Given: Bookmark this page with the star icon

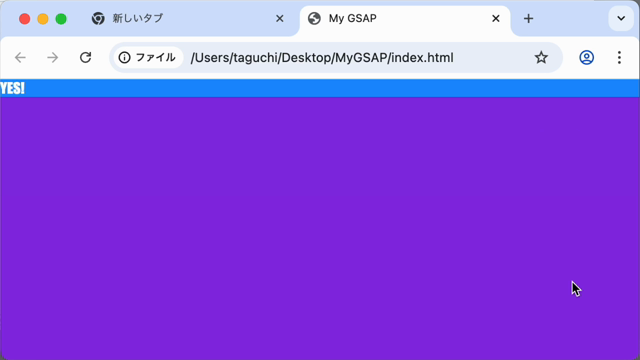Looking at the screenshot, I should point(541,58).
